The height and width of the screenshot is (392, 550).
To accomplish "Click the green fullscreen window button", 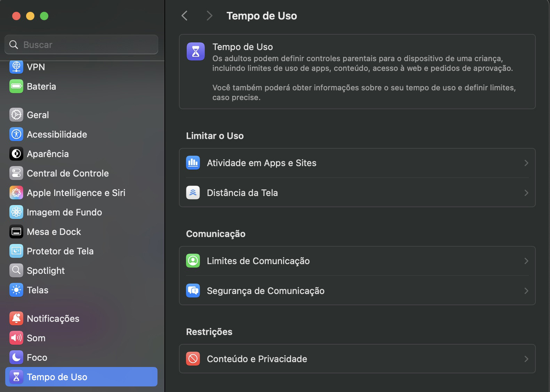I will [44, 16].
